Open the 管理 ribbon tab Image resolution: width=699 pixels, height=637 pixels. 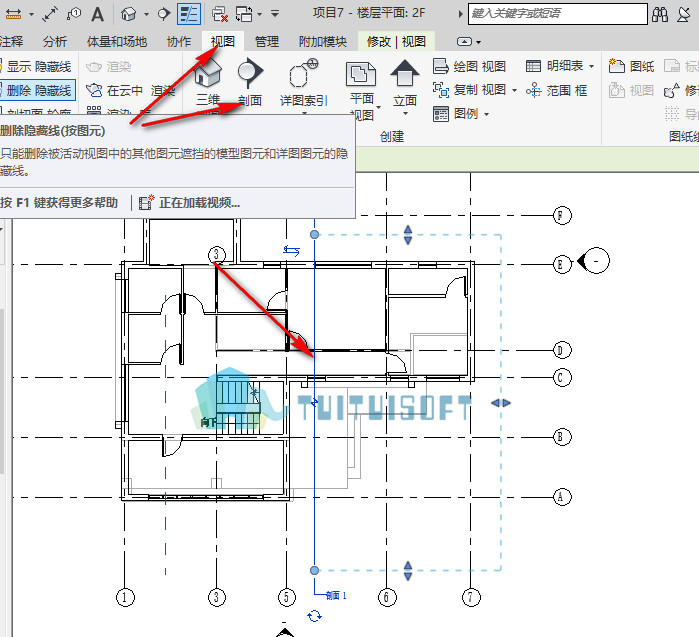267,42
